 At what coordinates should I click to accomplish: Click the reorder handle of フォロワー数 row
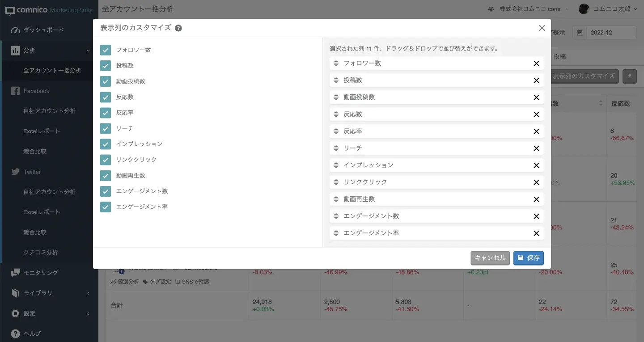click(336, 63)
